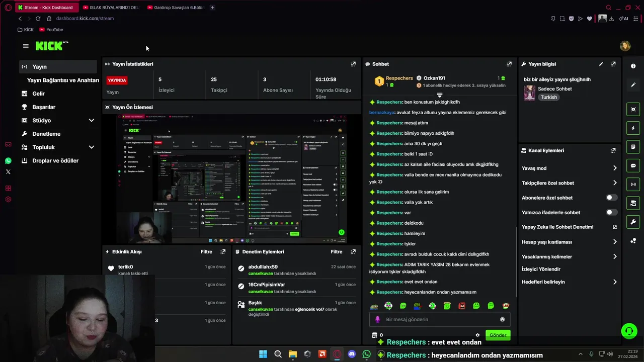Open Filtre in Etkinlik Akışı panel
The image size is (644, 362).
206,251
